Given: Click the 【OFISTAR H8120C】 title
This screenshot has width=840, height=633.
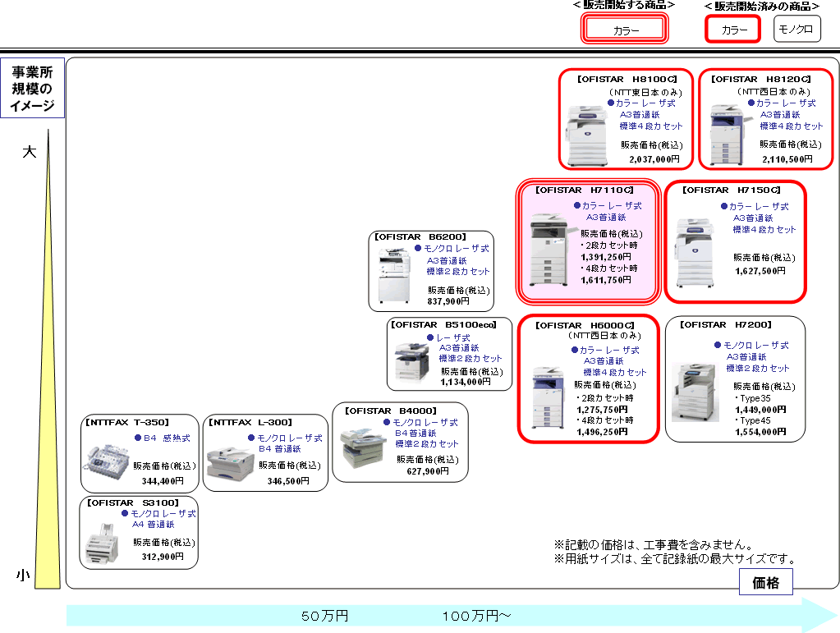Looking at the screenshot, I should click(x=761, y=80).
